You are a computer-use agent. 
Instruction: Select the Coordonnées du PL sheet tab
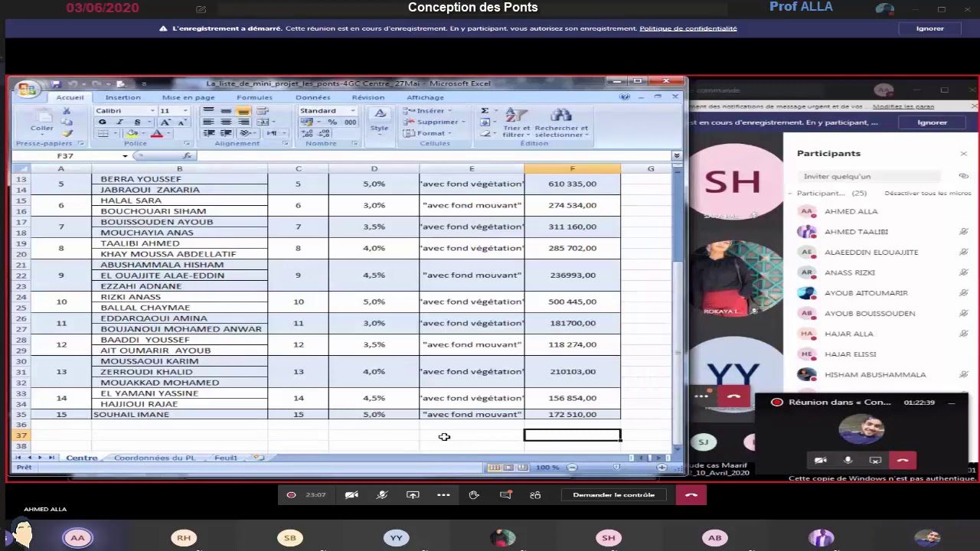coord(155,458)
